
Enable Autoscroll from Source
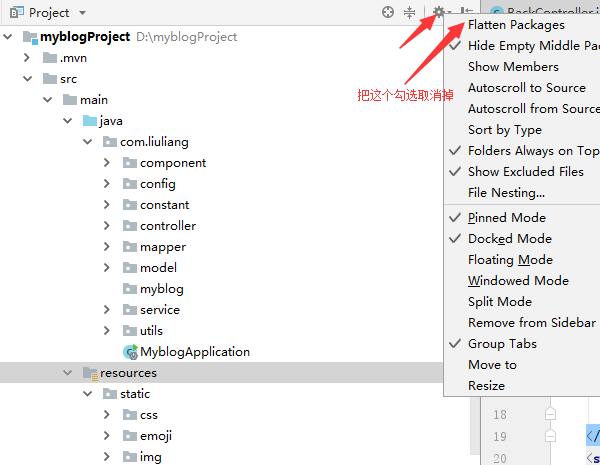tap(522, 109)
